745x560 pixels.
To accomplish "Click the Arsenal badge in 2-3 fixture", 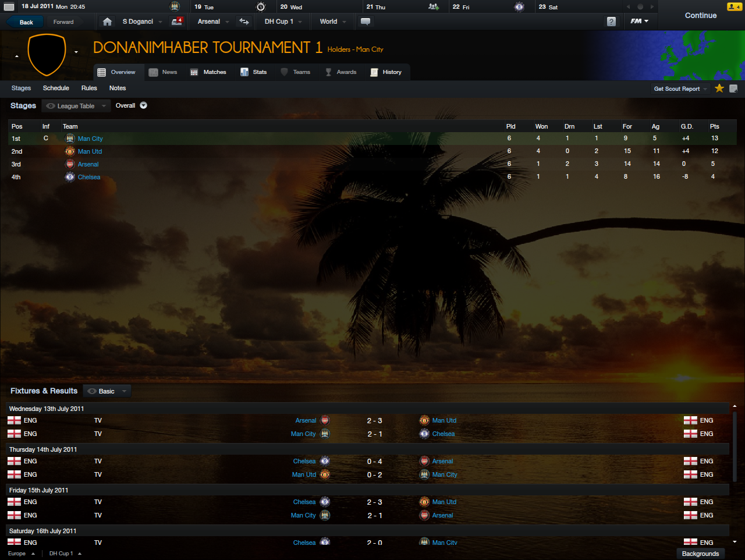I will [325, 420].
